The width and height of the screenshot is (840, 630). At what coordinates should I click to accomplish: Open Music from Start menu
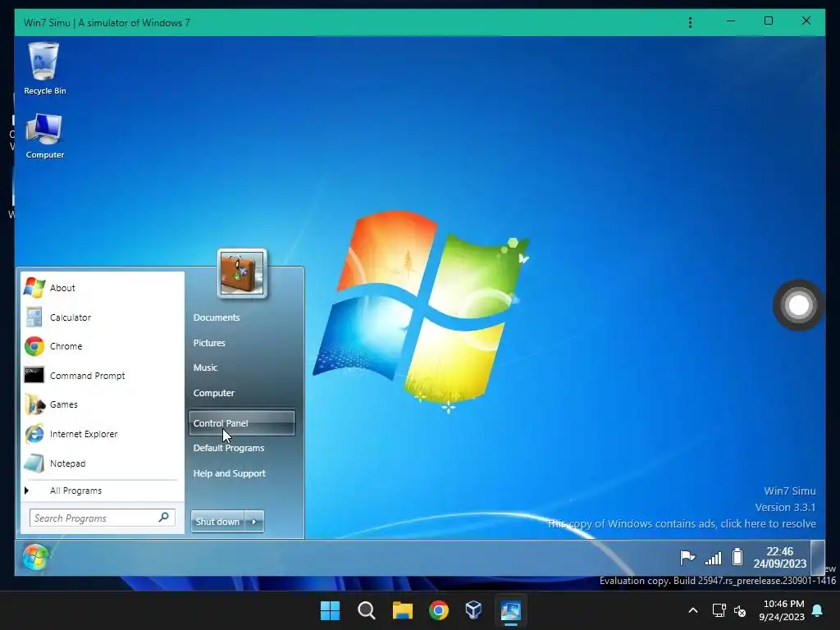[x=205, y=367]
